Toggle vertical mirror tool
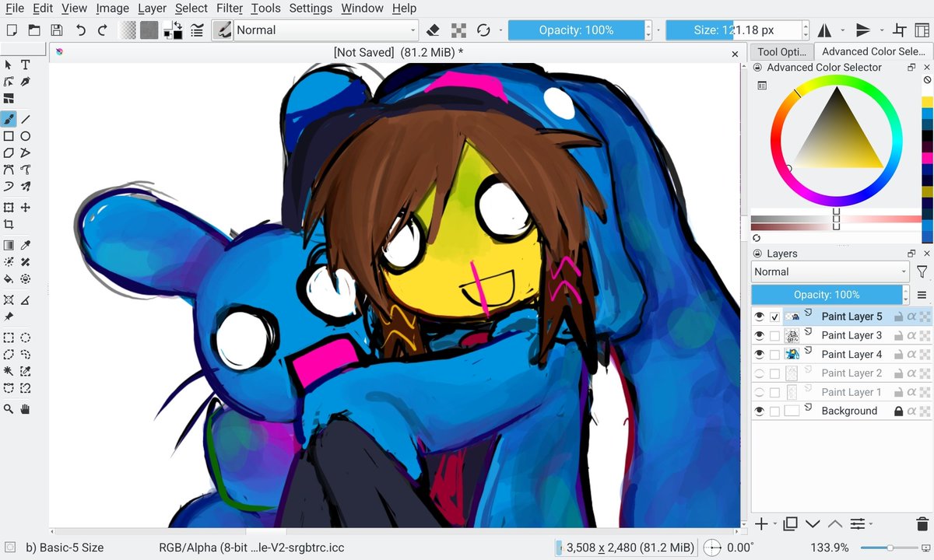This screenshot has height=560, width=934. point(862,30)
